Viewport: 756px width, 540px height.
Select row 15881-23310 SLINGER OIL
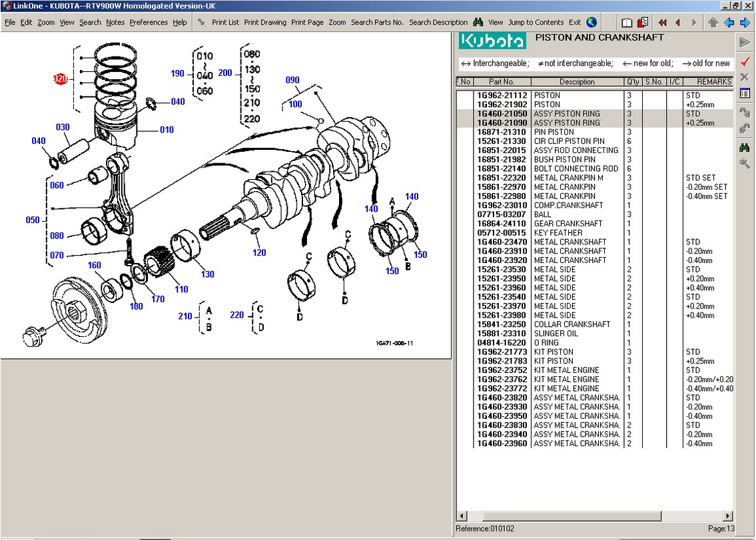[x=595, y=334]
